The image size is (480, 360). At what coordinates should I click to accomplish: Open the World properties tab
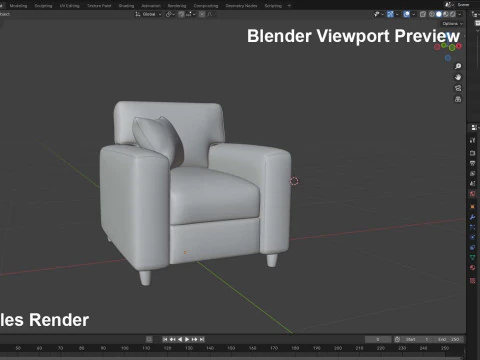(472, 194)
